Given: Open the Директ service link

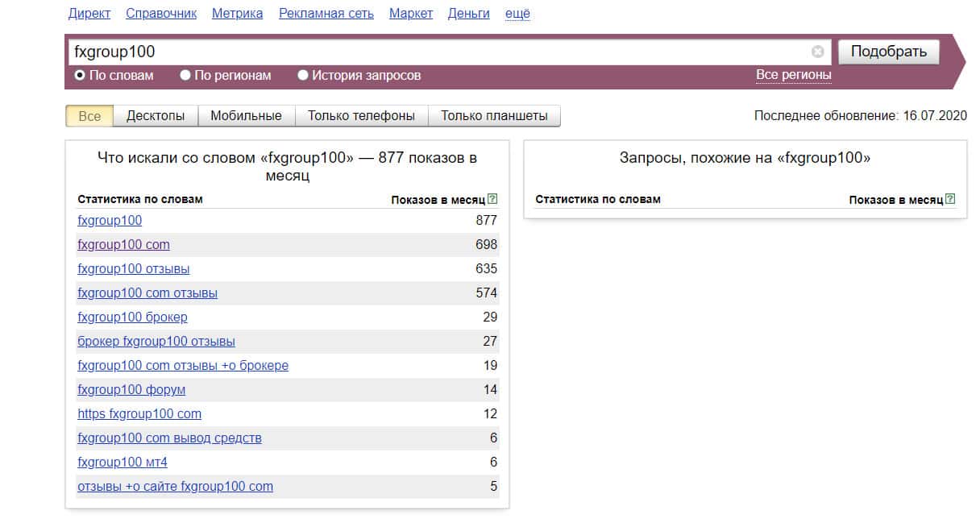Looking at the screenshot, I should [x=89, y=14].
